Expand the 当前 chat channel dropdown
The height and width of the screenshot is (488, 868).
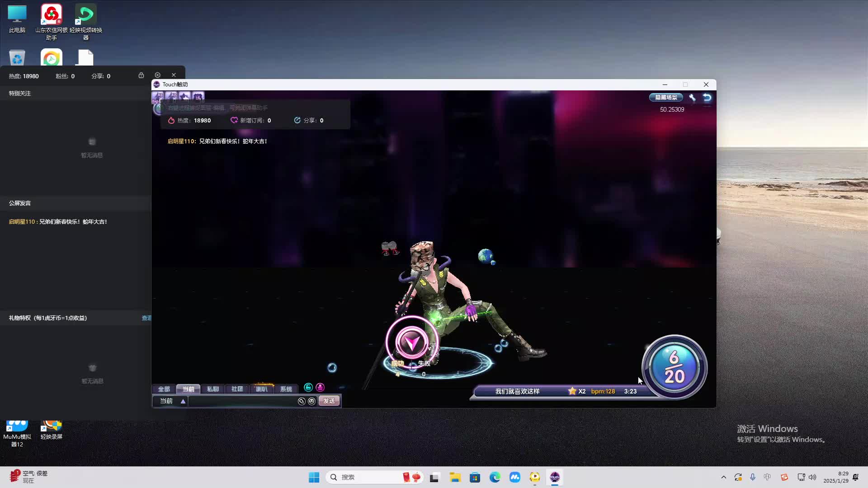pos(183,401)
